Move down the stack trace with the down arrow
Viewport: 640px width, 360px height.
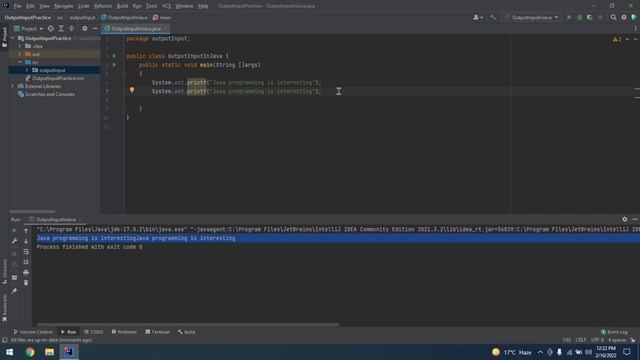click(26, 241)
